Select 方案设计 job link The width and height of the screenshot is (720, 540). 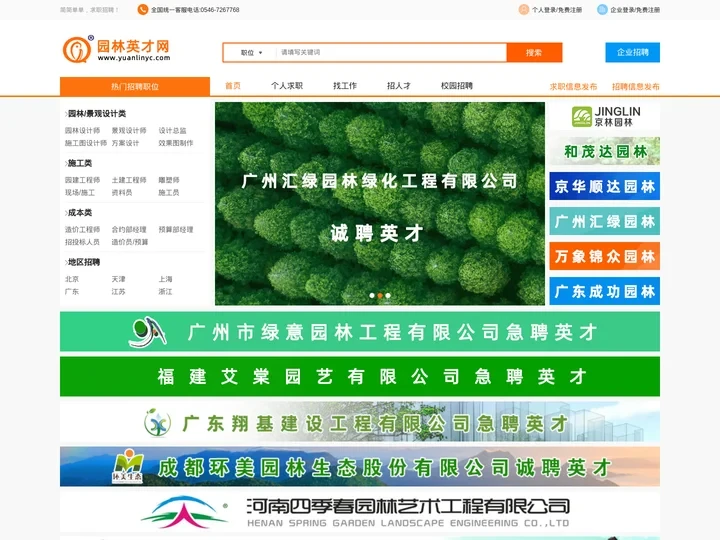click(x=125, y=143)
